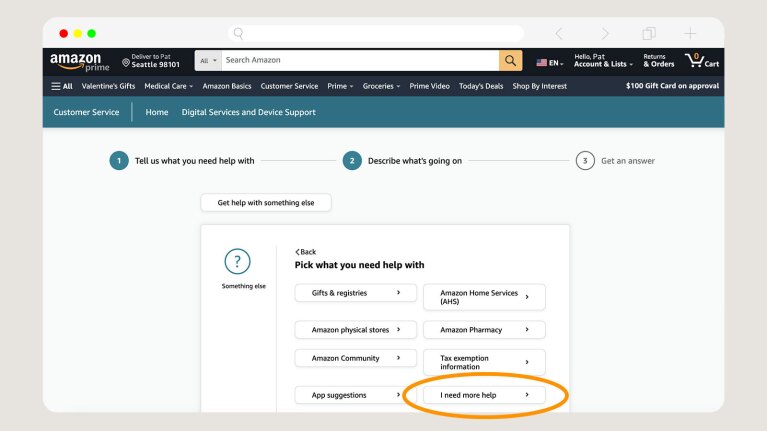
Task: Click the Something else label
Action: tap(244, 286)
